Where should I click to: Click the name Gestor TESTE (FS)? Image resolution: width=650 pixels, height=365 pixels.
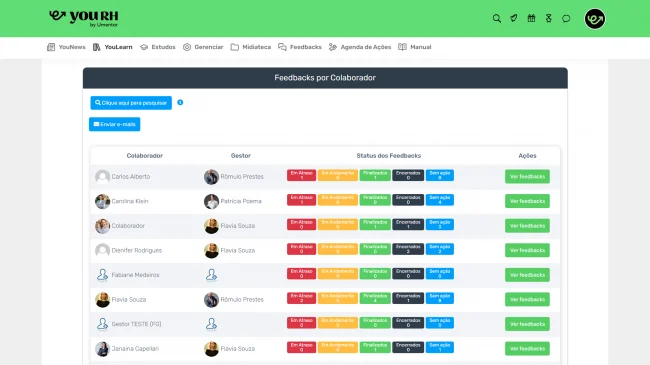click(136, 324)
